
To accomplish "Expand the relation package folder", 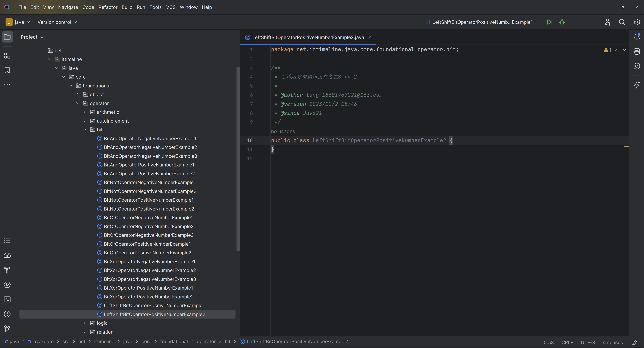I will click(85, 332).
